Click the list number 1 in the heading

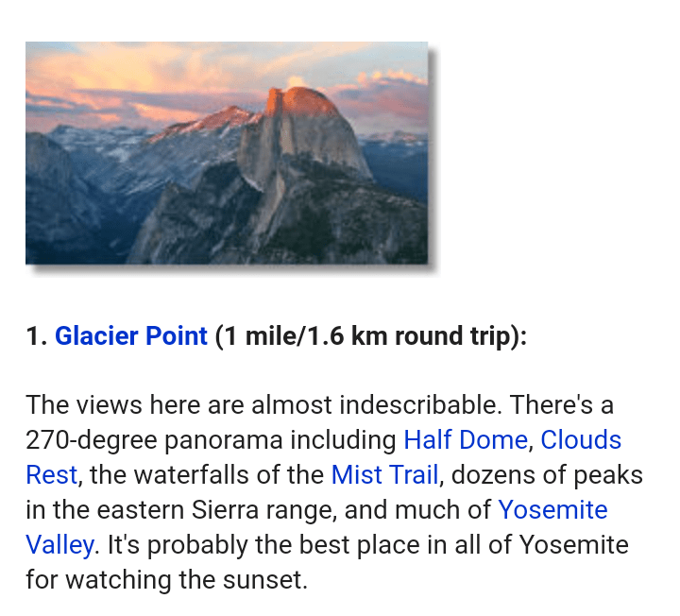pos(34,336)
